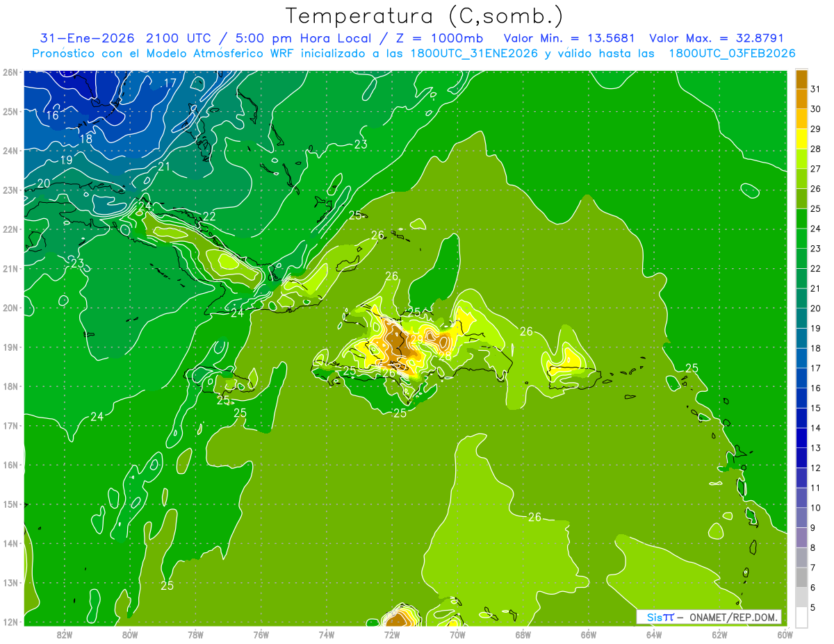Click the yellow legend swatch between 28 and 29
This screenshot has width=834, height=644.
point(801,139)
